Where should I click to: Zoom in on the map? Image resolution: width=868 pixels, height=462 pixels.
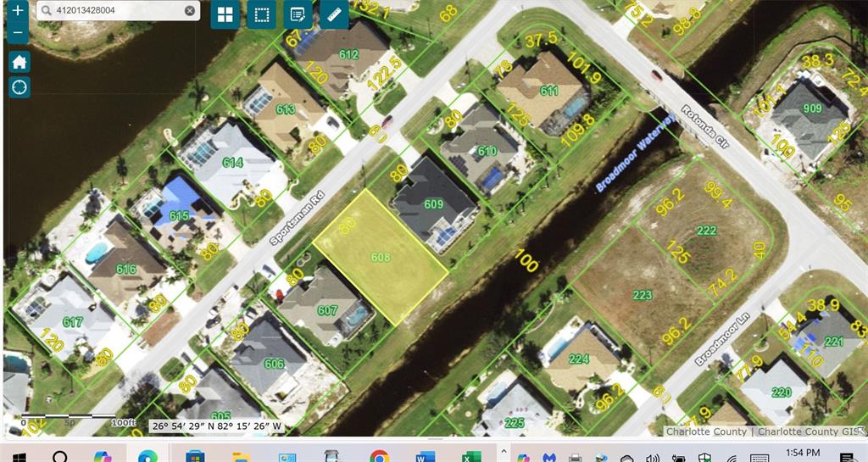pyautogui.click(x=18, y=12)
